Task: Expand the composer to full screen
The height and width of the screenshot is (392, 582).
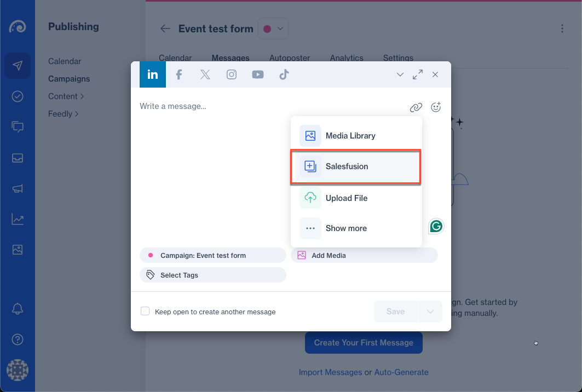Action: tap(418, 74)
